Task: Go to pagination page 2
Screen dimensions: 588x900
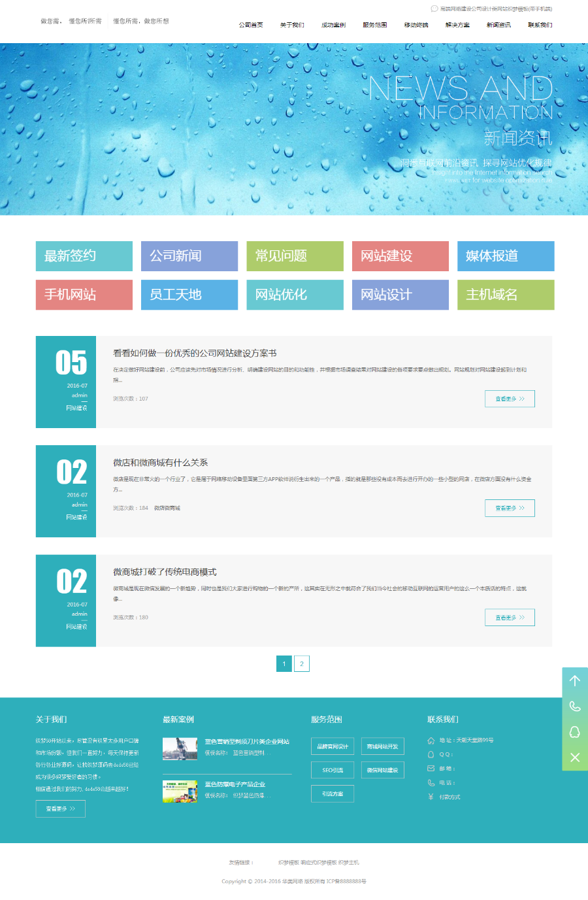Action: [302, 663]
